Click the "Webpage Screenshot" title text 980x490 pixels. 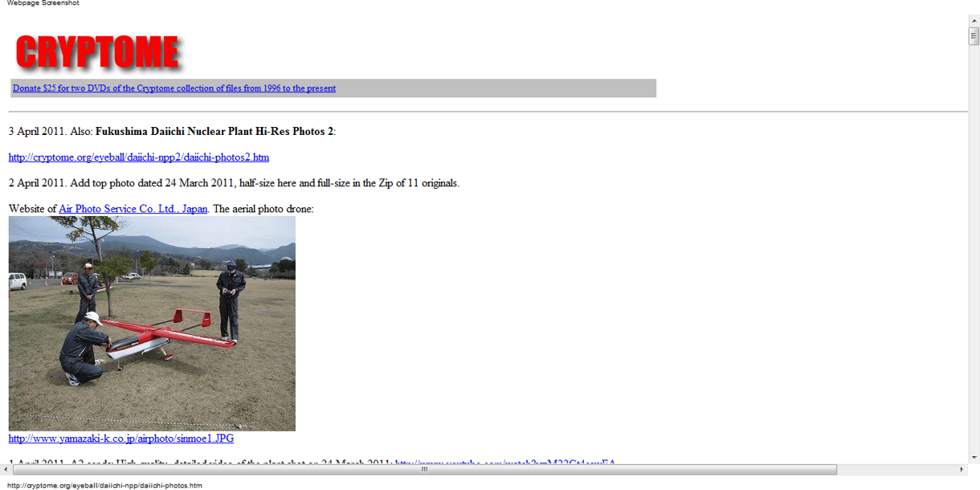pos(43,3)
